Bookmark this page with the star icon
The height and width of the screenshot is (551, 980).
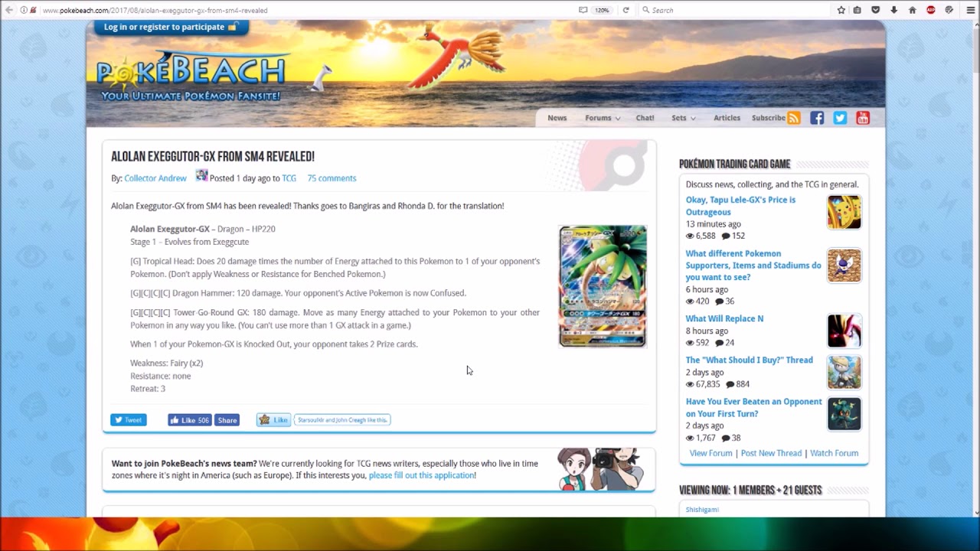coord(841,10)
